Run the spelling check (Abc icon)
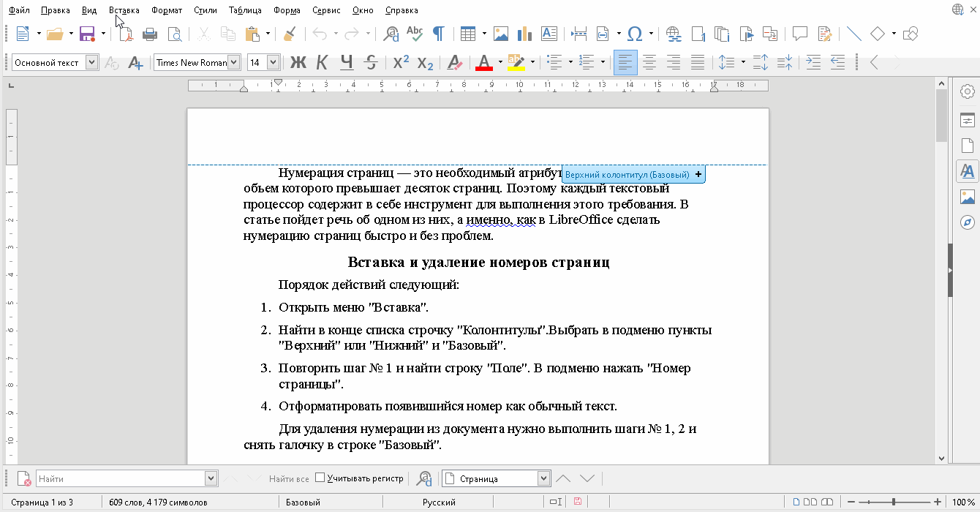Image resolution: width=980 pixels, height=512 pixels. 415,34
